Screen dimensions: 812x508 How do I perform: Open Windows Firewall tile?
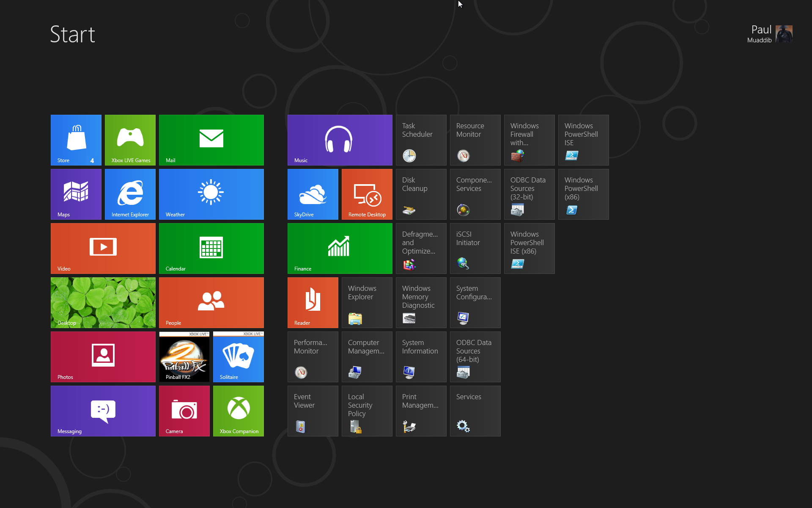click(529, 140)
